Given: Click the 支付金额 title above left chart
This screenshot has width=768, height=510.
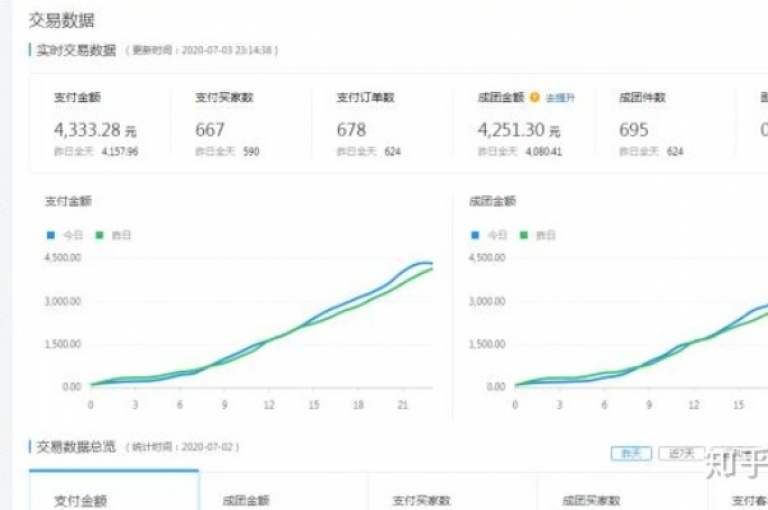Looking at the screenshot, I should (x=68, y=201).
